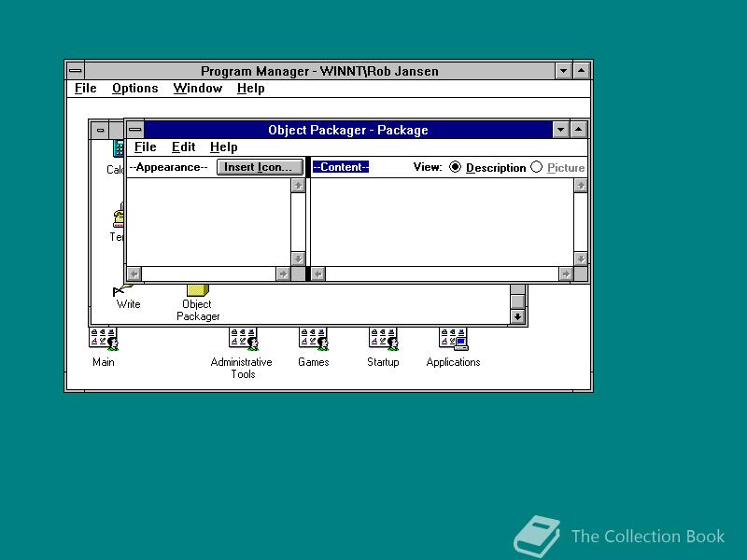
Task: Click Appearance pane scroll left arrow
Action: tap(134, 273)
